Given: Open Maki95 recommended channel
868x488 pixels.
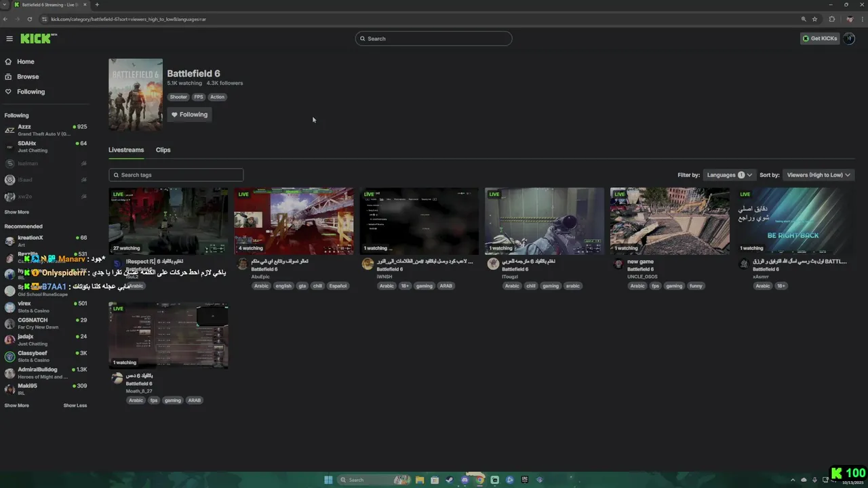Looking at the screenshot, I should point(45,389).
